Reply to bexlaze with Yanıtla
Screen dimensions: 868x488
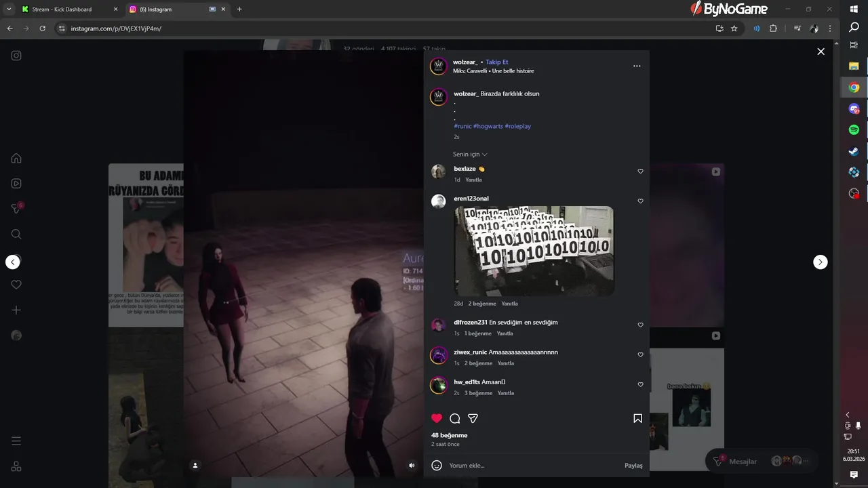pyautogui.click(x=473, y=180)
